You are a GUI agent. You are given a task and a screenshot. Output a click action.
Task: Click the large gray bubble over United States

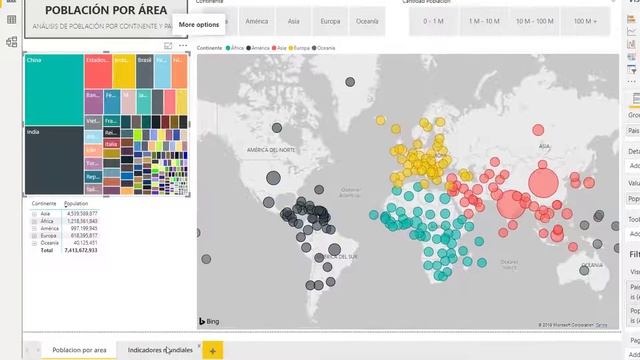(273, 178)
